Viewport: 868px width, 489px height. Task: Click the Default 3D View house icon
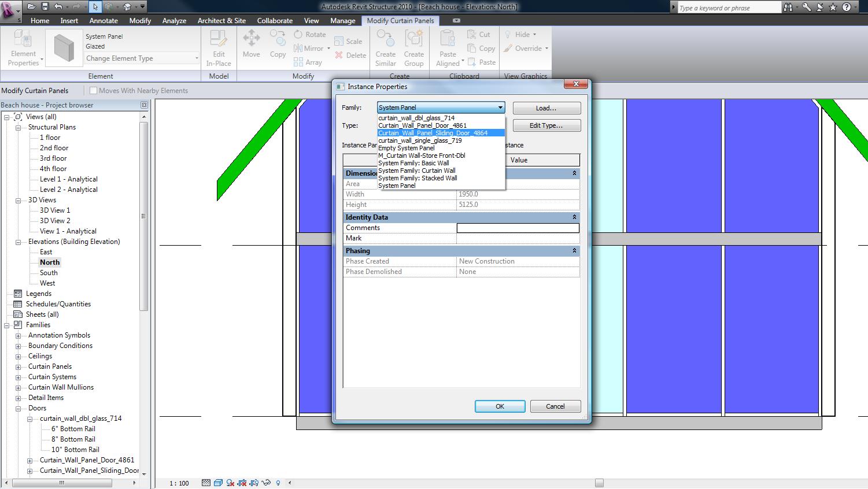pyautogui.click(x=127, y=7)
